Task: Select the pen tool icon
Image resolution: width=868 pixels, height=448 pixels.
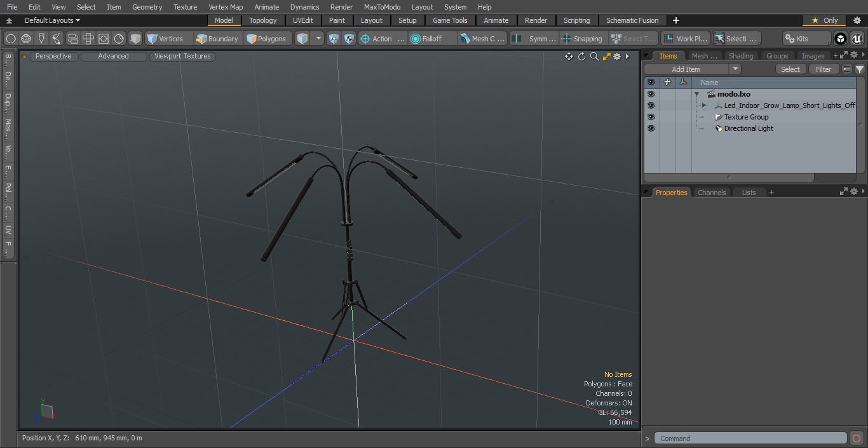Action: tap(41, 39)
